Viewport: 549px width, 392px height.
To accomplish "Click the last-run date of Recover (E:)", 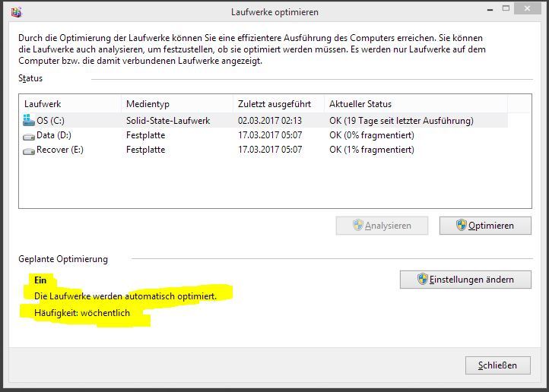I will (x=269, y=150).
